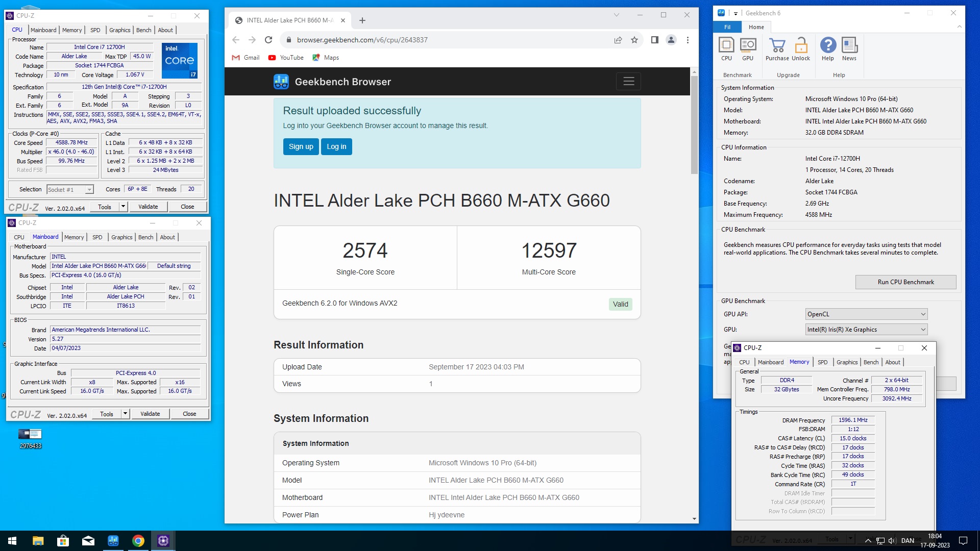Share this page from the address bar
This screenshot has height=551, width=980.
[x=618, y=40]
